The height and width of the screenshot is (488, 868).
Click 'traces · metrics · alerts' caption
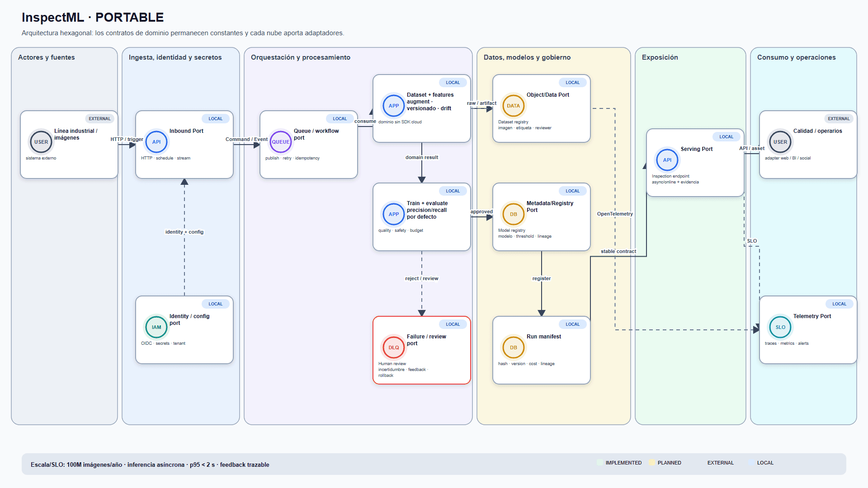tap(787, 343)
